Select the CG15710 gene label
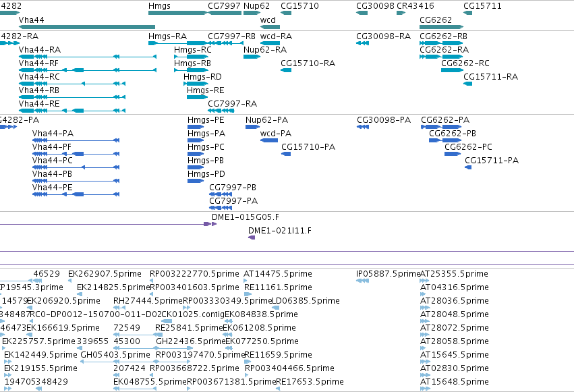The height and width of the screenshot is (392, 574). coord(299,6)
